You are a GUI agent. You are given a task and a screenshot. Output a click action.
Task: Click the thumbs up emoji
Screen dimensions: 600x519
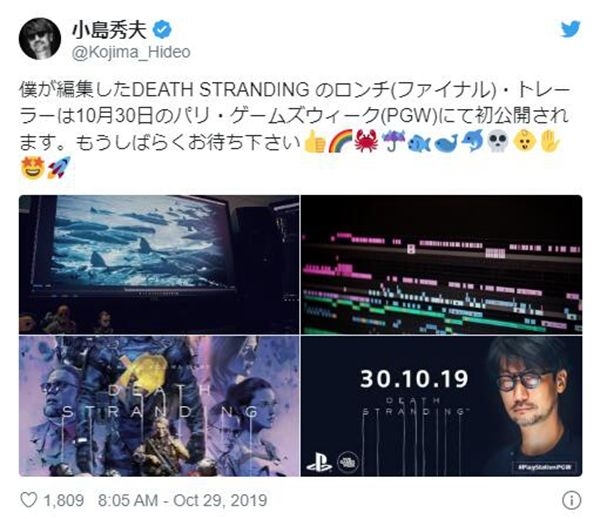click(x=315, y=142)
